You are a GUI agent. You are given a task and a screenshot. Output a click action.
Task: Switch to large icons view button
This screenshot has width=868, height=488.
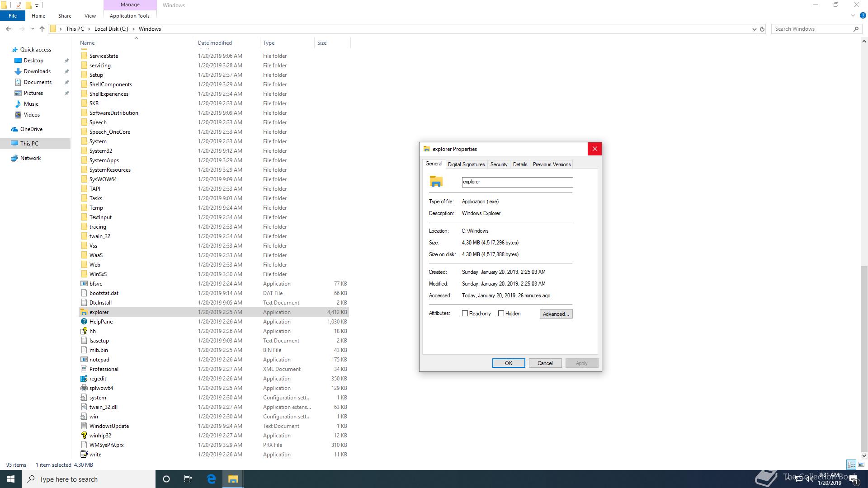point(861,465)
